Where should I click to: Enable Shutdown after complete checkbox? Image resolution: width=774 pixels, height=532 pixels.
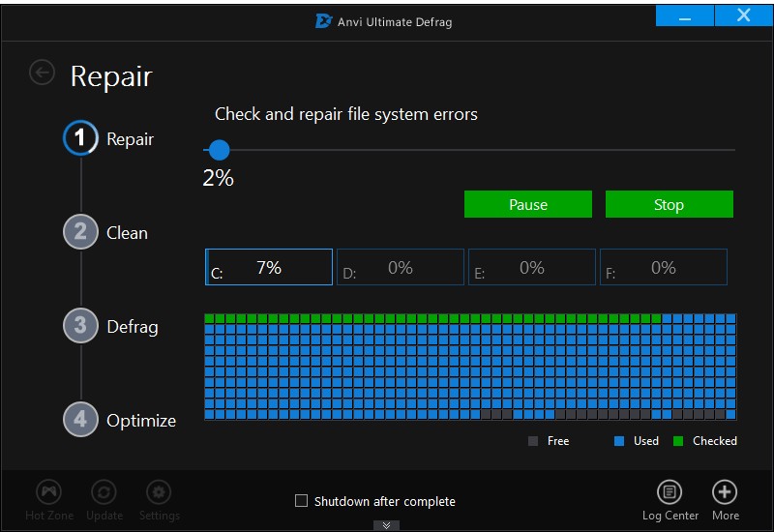302,501
